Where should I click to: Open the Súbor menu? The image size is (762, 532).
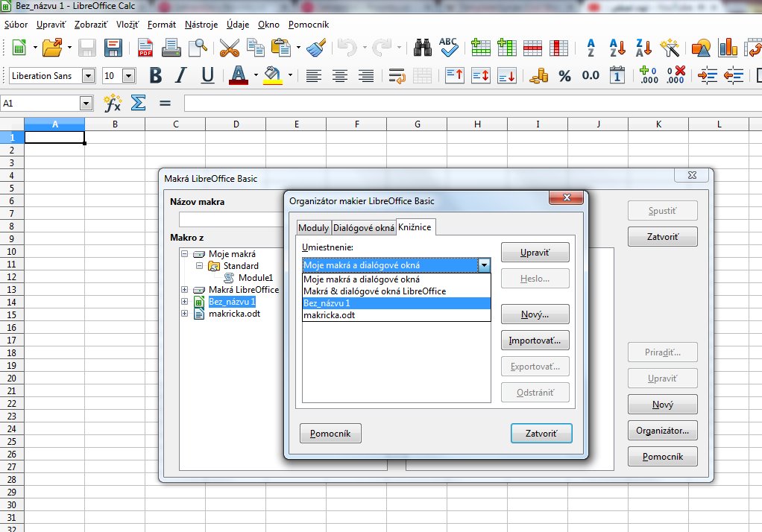(x=16, y=25)
